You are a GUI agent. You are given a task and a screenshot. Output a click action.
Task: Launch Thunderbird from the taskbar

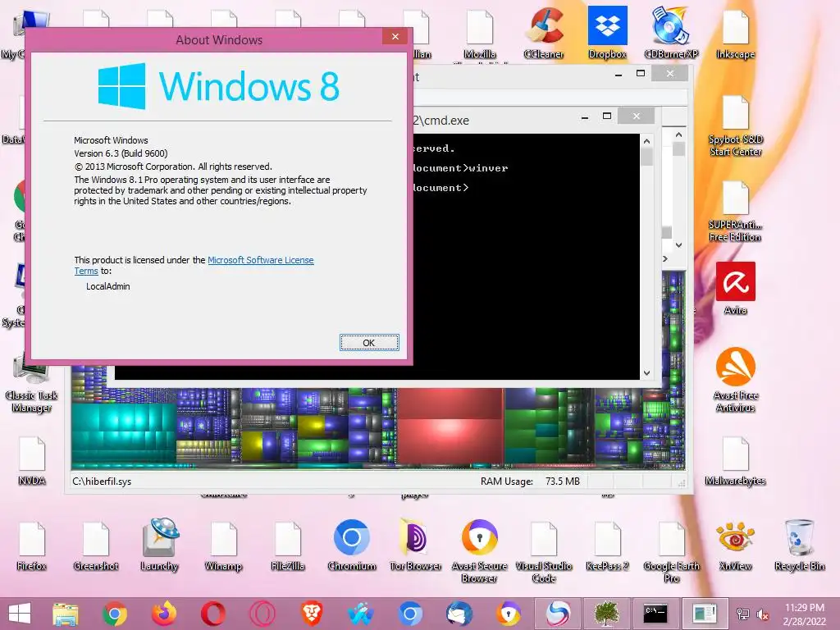459,614
